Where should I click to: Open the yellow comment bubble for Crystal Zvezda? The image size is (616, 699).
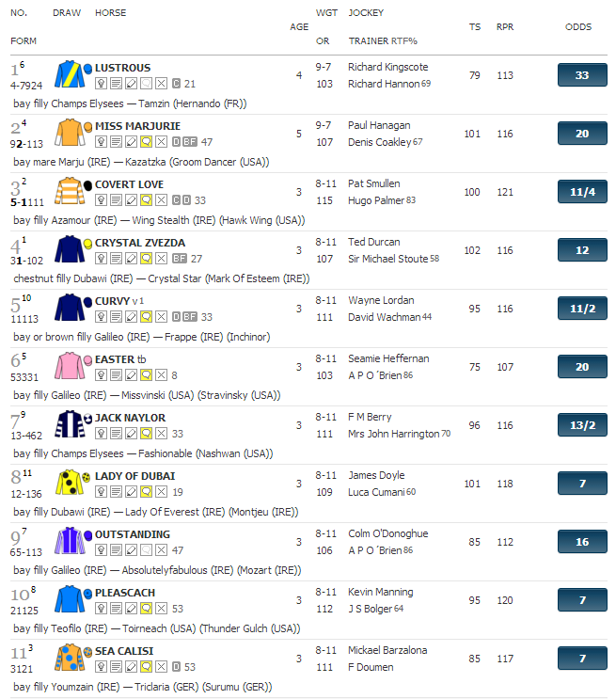pyautogui.click(x=146, y=259)
